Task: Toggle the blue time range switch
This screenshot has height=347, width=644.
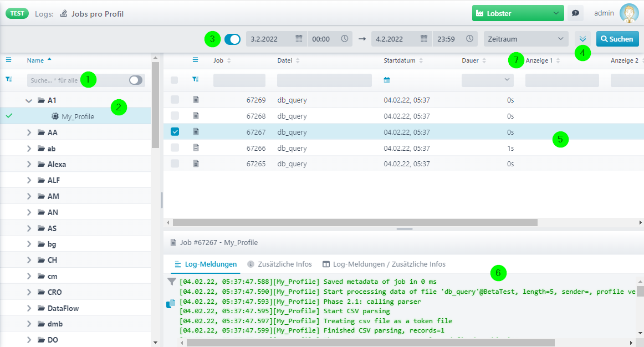Action: (232, 39)
